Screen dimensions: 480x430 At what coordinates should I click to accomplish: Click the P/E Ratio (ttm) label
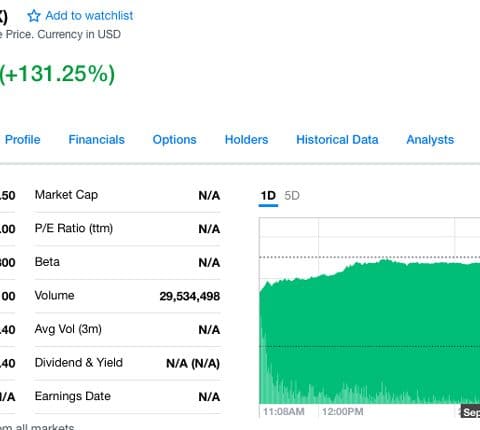click(74, 229)
